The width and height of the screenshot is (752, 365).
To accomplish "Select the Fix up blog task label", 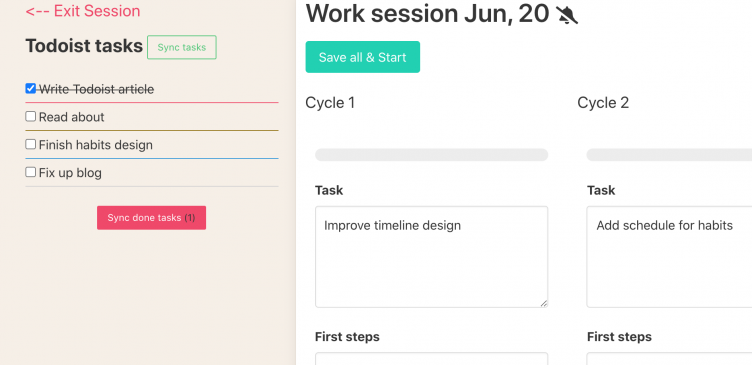I will point(70,173).
